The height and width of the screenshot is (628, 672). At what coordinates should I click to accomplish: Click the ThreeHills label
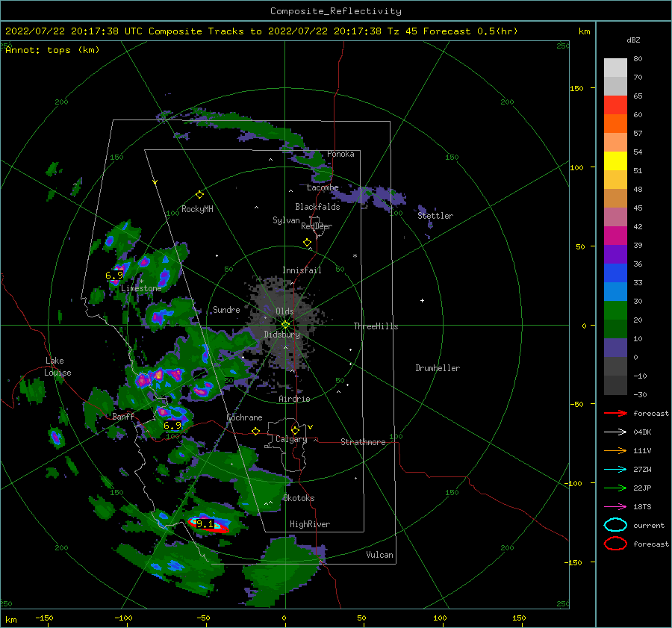point(376,326)
